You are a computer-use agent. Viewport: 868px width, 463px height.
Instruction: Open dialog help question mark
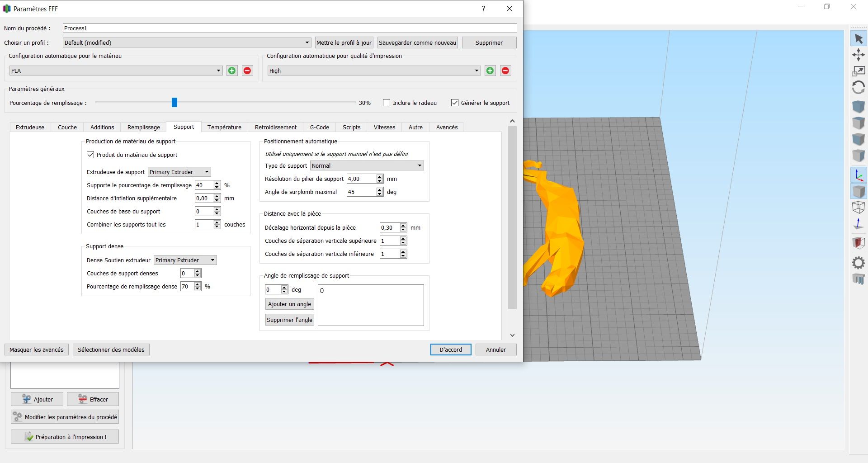tap(484, 9)
